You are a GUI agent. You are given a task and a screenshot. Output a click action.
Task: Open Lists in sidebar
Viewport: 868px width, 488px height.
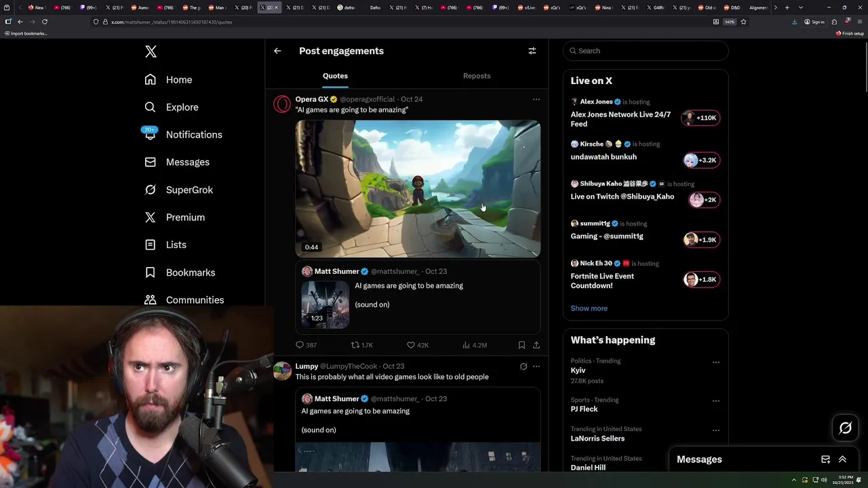tap(165, 245)
